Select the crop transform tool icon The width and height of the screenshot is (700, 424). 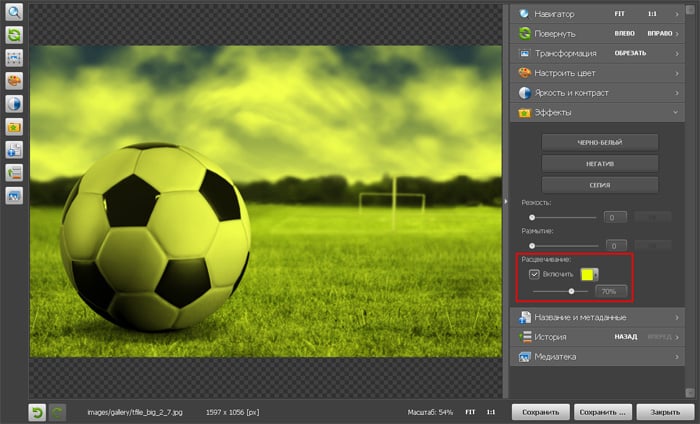click(14, 58)
